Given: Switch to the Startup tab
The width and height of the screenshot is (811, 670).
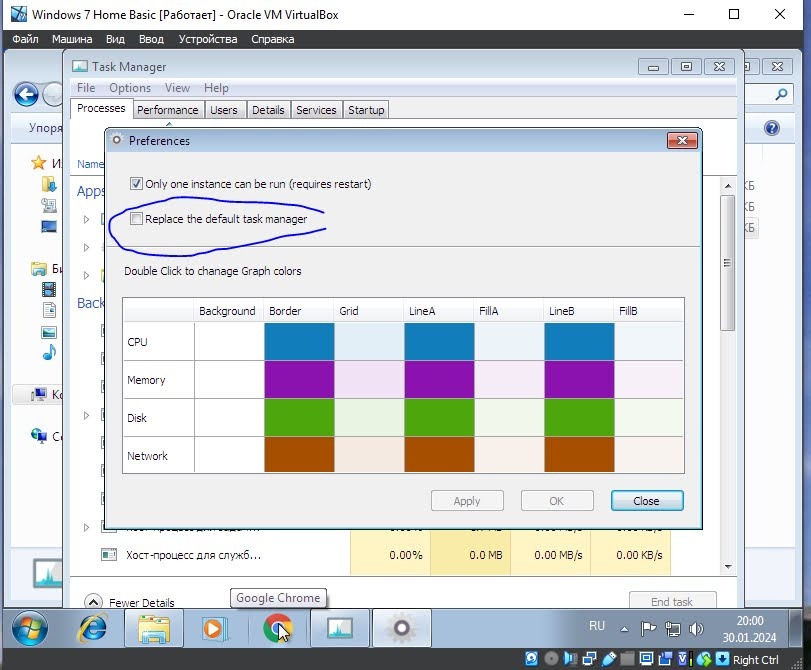Looking at the screenshot, I should [366, 110].
